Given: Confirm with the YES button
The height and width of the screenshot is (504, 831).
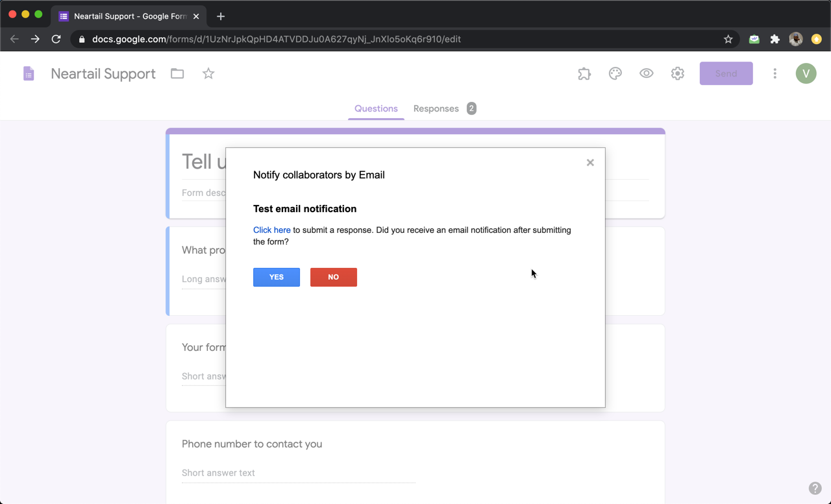Looking at the screenshot, I should [277, 277].
